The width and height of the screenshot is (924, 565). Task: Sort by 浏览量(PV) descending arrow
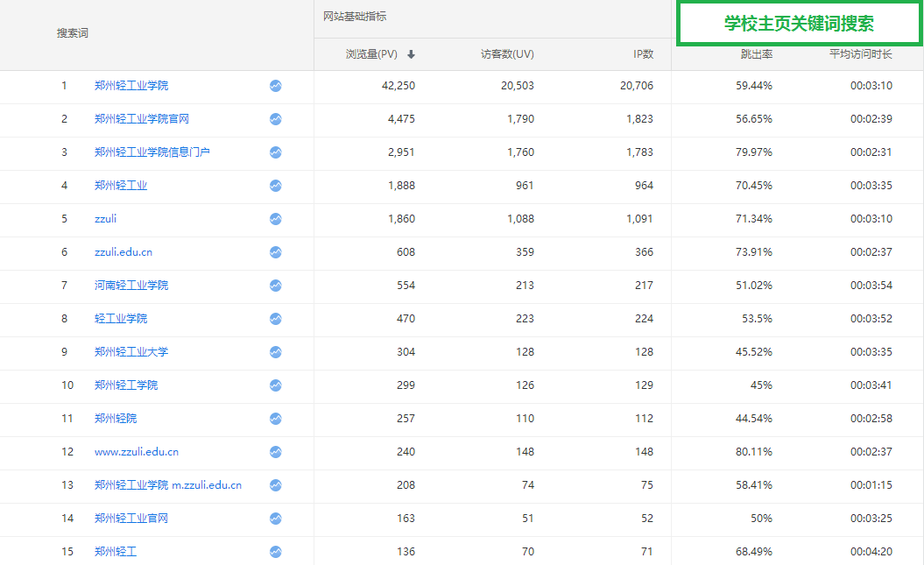(x=411, y=54)
